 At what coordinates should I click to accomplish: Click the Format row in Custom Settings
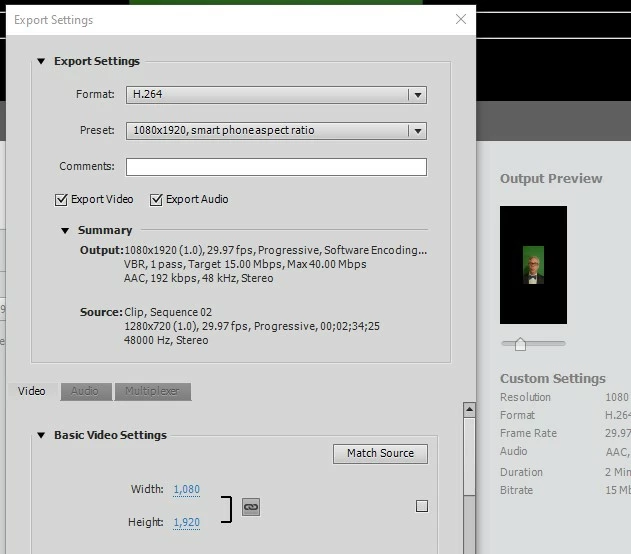[x=565, y=415]
